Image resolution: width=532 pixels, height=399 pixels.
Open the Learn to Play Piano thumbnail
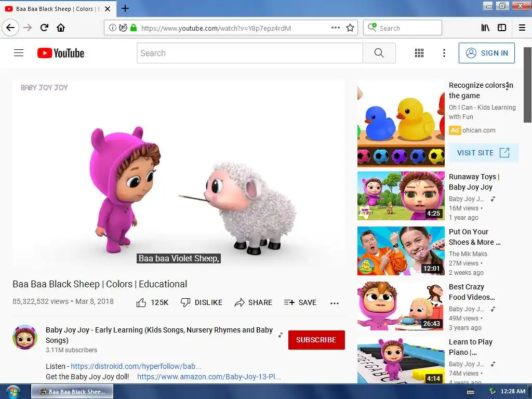pyautogui.click(x=401, y=360)
